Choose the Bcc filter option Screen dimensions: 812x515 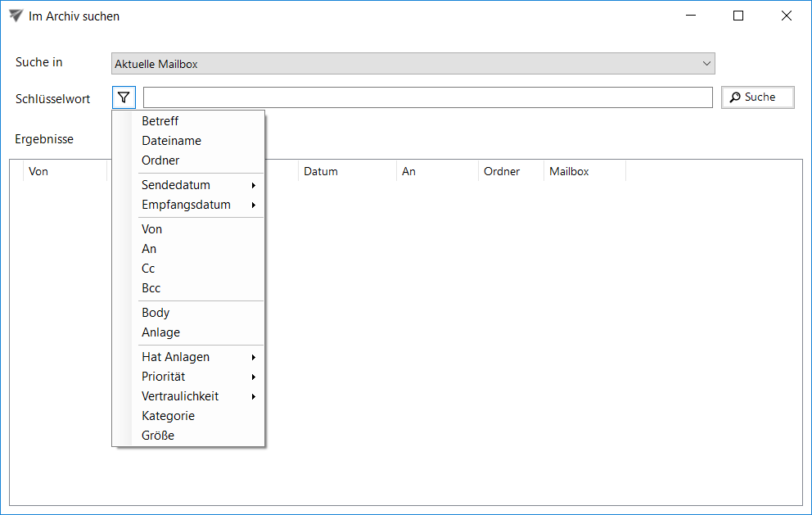click(151, 288)
